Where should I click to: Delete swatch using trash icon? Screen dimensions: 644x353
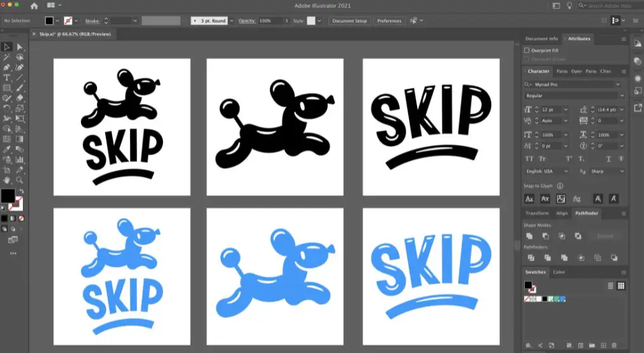(x=614, y=345)
